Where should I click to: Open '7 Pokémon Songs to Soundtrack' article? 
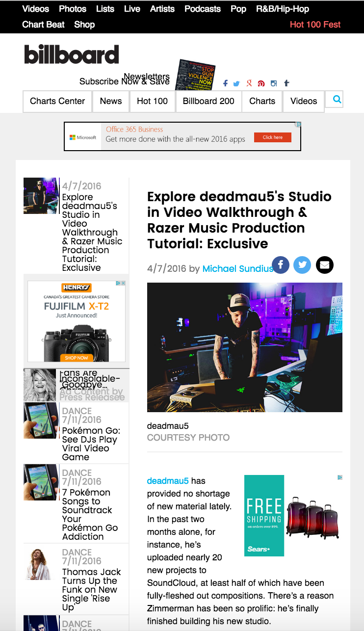90,514
